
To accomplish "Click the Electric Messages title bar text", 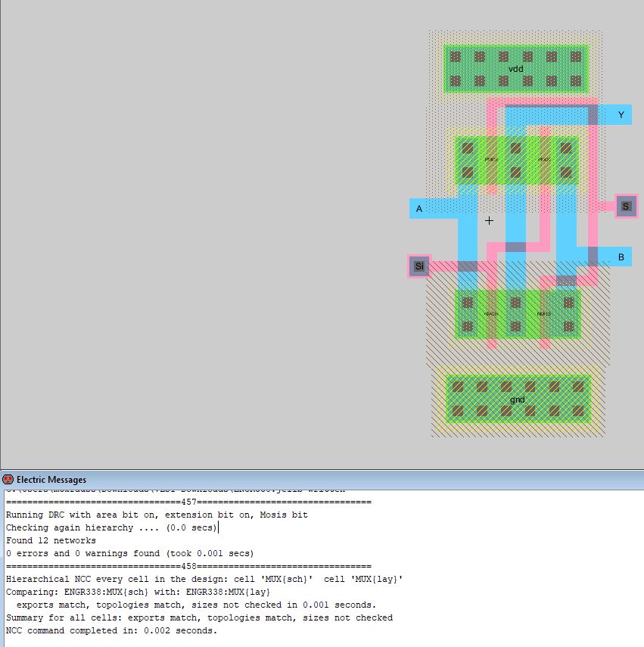I will pyautogui.click(x=51, y=480).
